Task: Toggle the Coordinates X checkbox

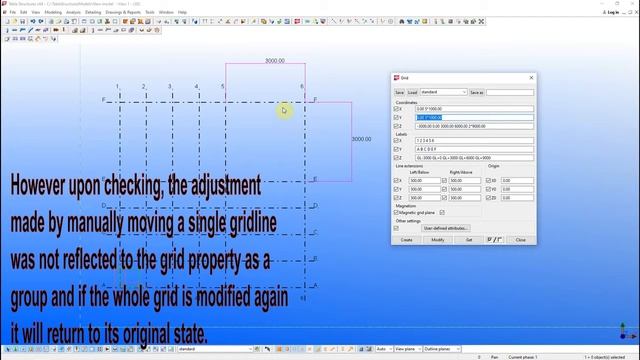Action: click(x=396, y=109)
